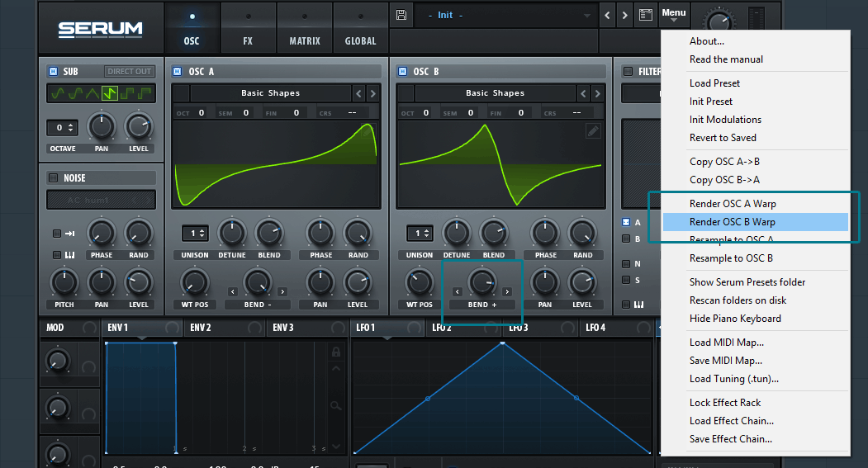Select next OSC B wavetable arrow

tap(598, 93)
